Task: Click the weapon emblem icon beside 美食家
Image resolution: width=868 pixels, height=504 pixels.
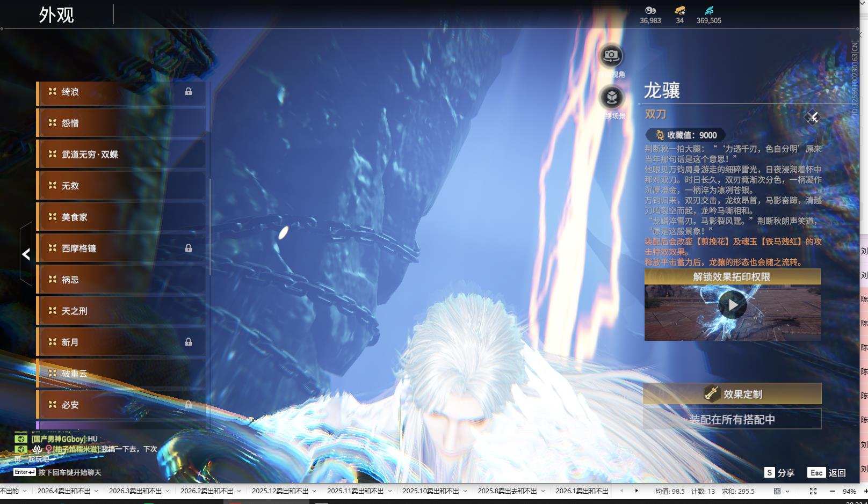Action: (x=53, y=217)
